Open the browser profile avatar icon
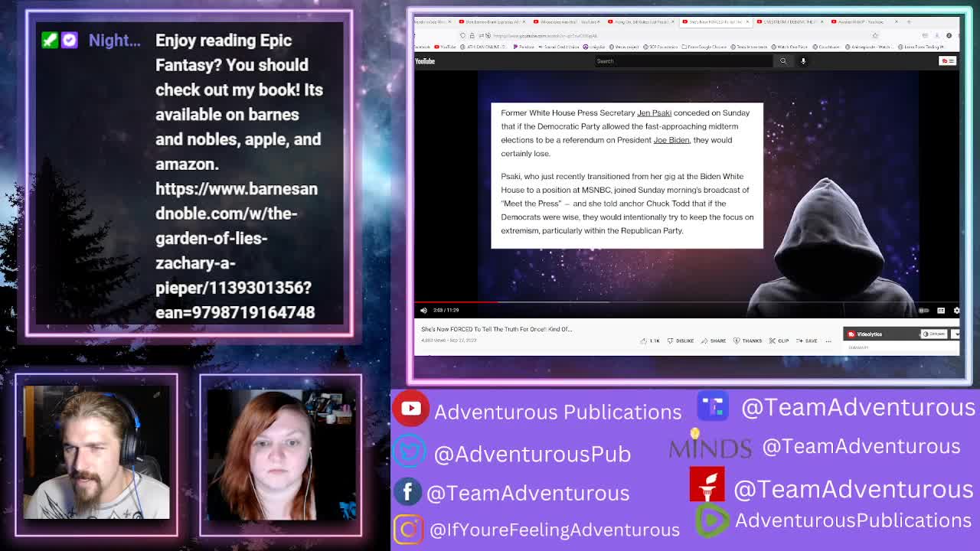This screenshot has width=980, height=551. click(949, 35)
